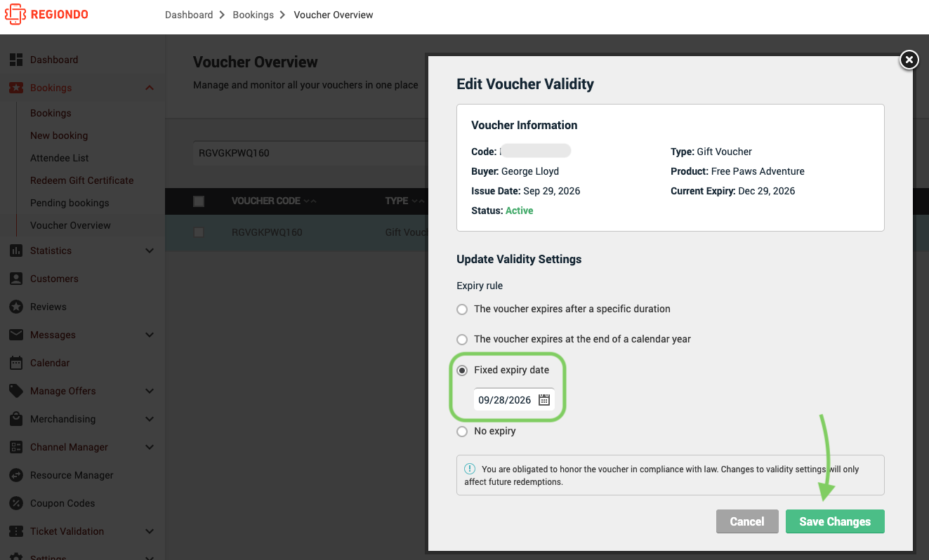929x560 pixels.
Task: Click the Regiondo logo icon
Action: tap(15, 14)
